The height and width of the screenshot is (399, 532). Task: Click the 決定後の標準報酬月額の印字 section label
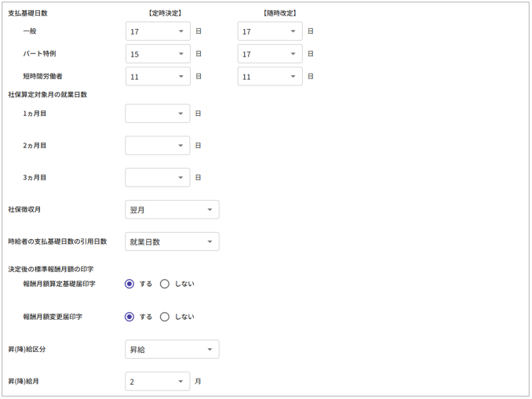(51, 269)
